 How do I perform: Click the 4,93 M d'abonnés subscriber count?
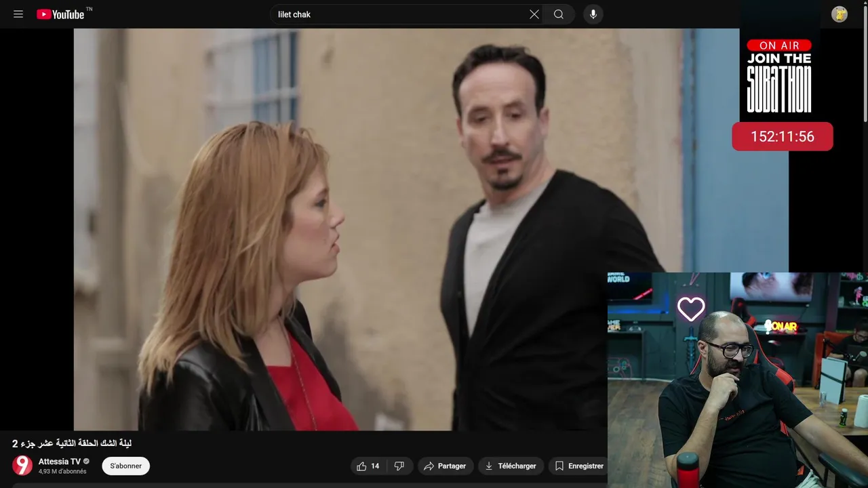[x=62, y=472]
